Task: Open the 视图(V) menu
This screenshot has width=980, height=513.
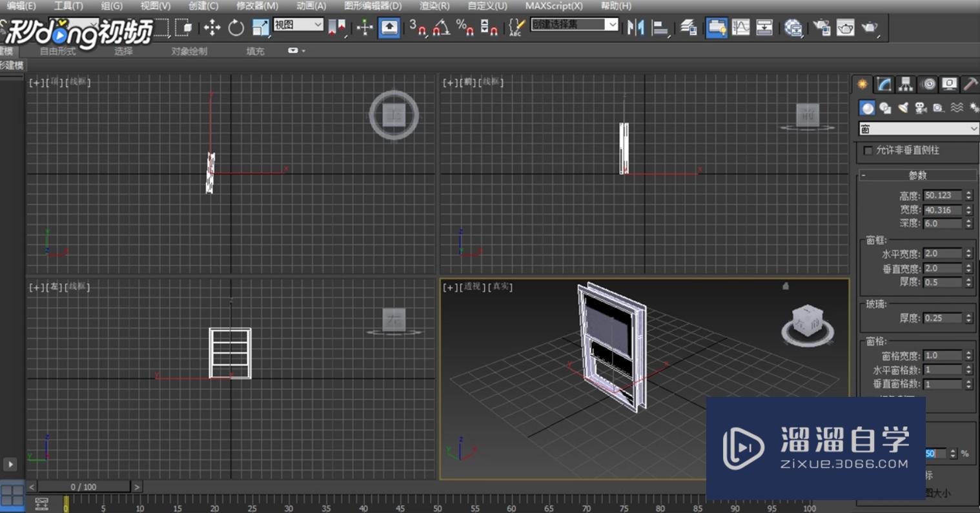Action: pyautogui.click(x=156, y=6)
